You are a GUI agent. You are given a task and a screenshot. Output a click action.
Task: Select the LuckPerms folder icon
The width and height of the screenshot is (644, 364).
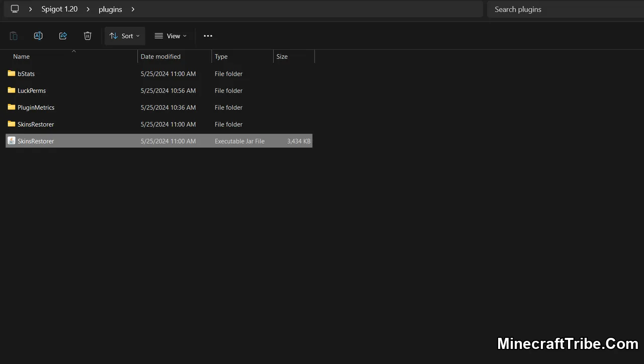point(12,90)
